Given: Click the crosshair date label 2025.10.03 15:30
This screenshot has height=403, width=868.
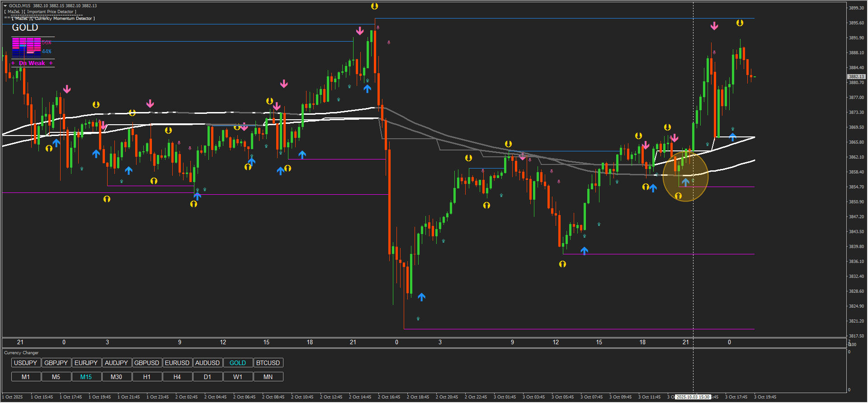Looking at the screenshot, I should tap(693, 397).
